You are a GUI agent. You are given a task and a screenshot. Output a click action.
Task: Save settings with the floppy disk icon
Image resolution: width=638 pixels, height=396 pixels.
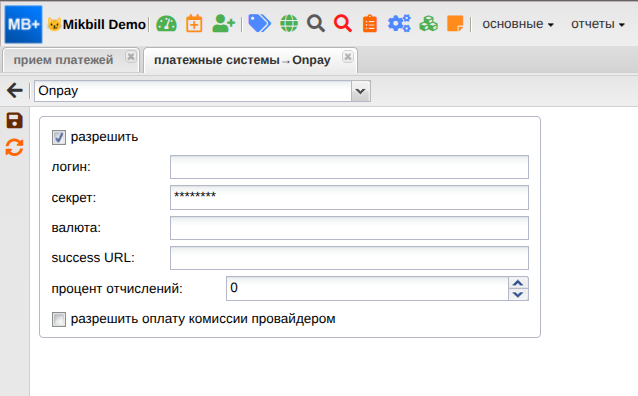pos(14,120)
